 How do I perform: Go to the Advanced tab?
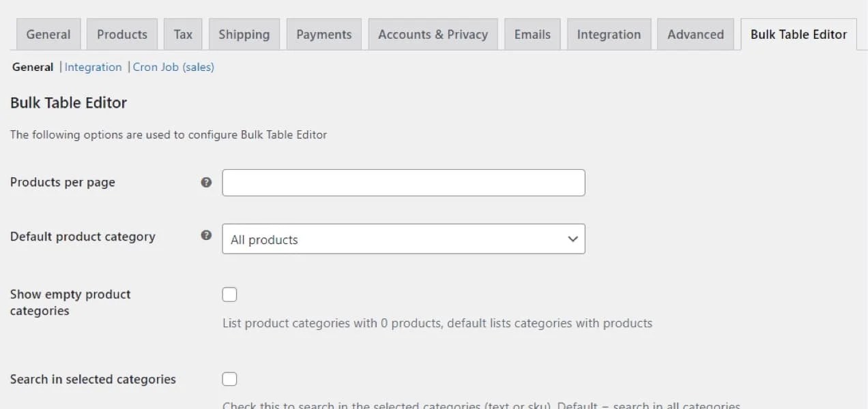click(x=695, y=34)
